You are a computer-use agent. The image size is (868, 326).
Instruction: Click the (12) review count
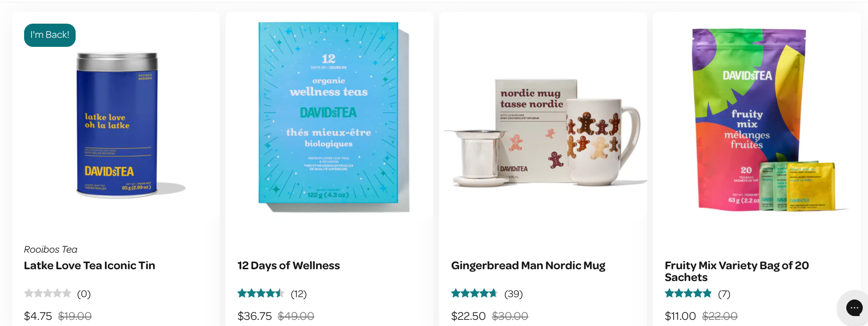click(x=299, y=294)
